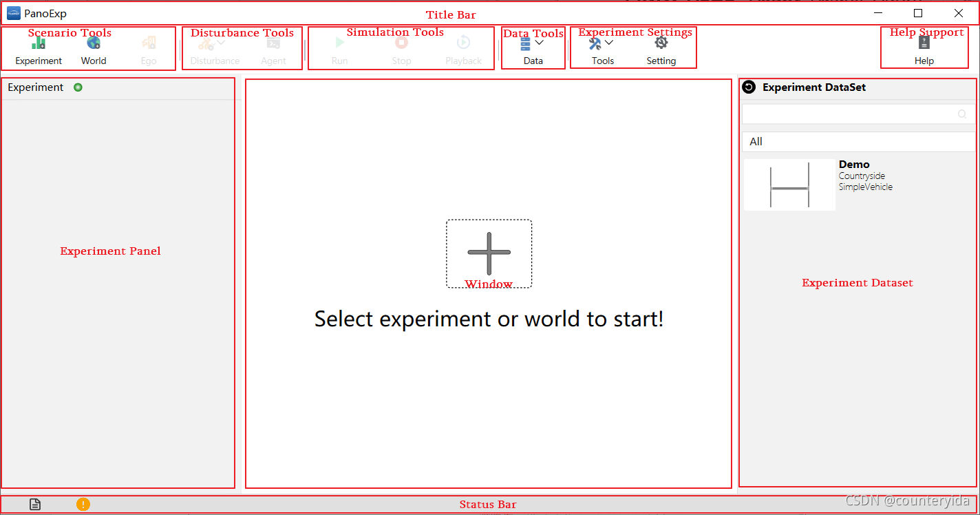Start simulation with Run button
This screenshot has width=980, height=515.
(x=339, y=50)
